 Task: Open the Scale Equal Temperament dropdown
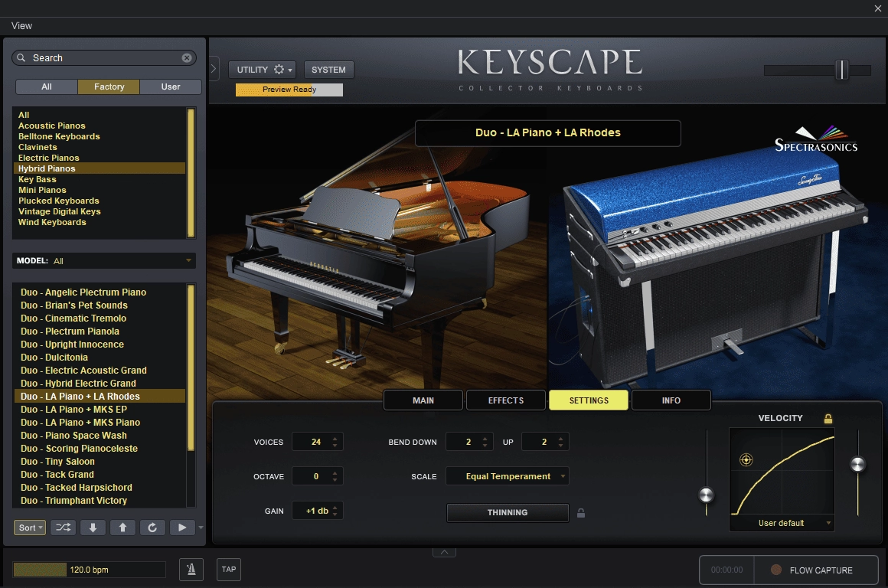click(508, 476)
